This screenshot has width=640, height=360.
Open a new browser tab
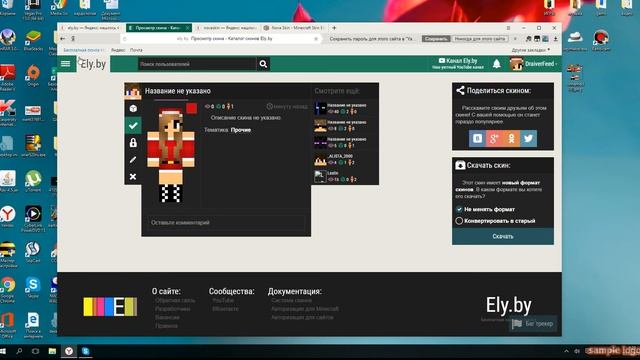334,28
